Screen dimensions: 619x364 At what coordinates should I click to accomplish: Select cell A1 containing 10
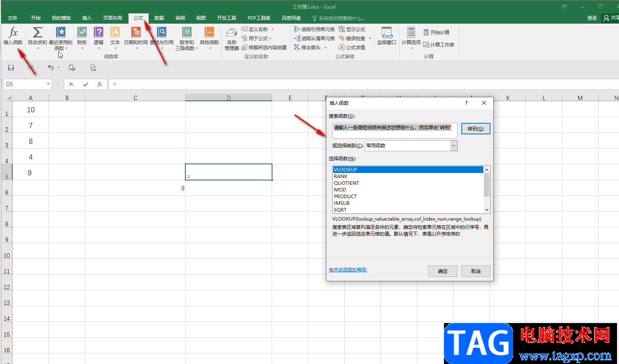pyautogui.click(x=31, y=110)
